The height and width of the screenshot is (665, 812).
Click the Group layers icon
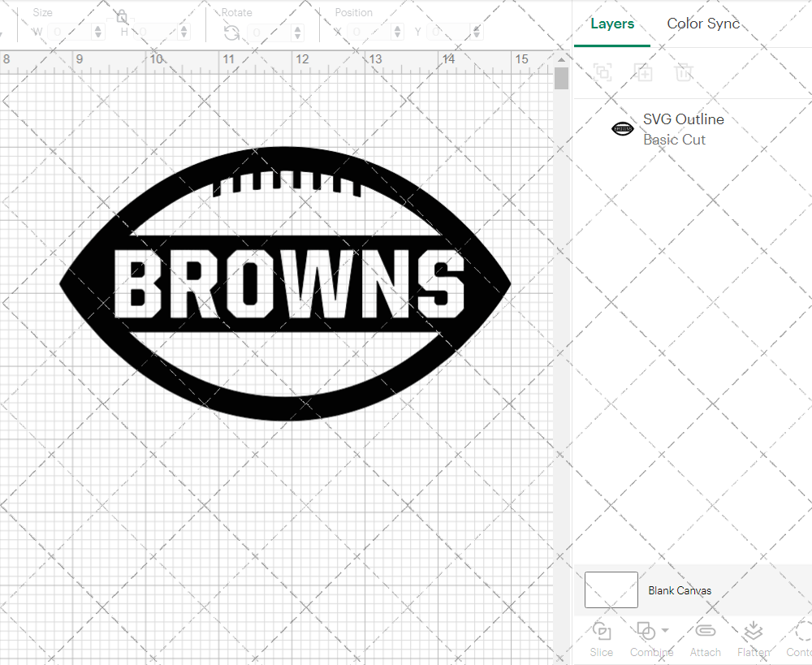click(602, 72)
